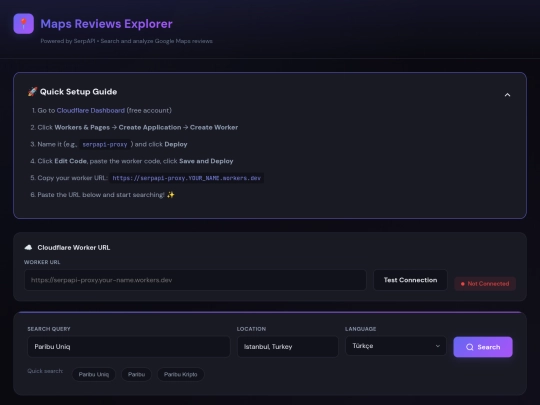Click the Test Connection button
This screenshot has height=405, width=540.
click(410, 280)
